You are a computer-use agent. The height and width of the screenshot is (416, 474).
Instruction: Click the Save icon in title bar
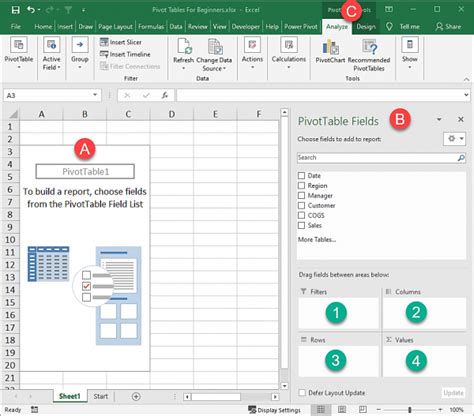point(15,10)
